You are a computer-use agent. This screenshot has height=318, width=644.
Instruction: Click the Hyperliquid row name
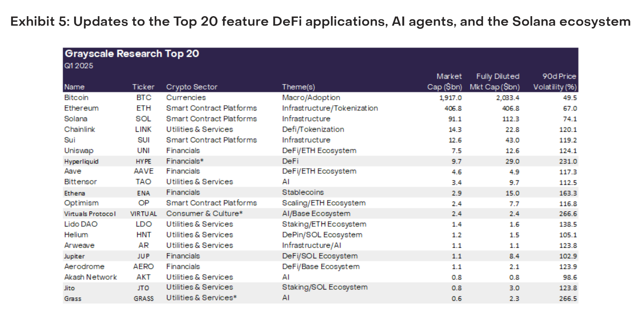[x=81, y=161]
